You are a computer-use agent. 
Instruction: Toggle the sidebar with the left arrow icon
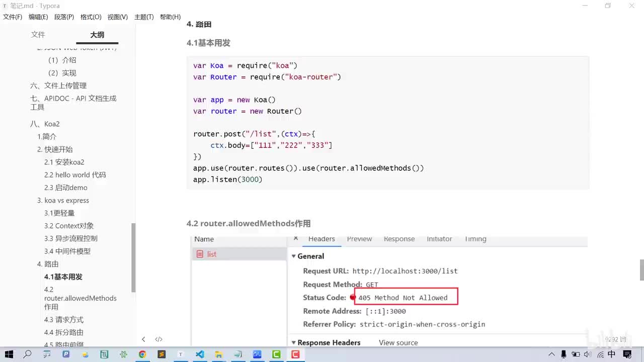tap(143, 339)
